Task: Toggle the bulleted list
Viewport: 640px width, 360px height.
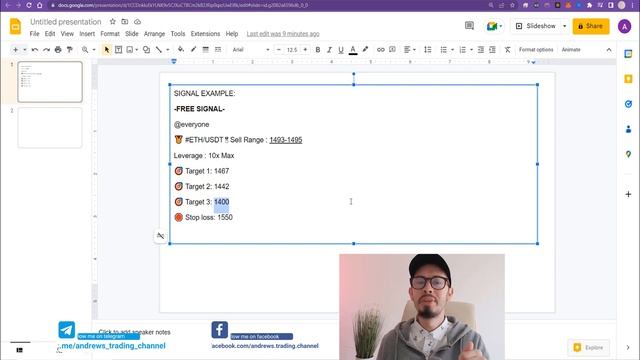Action: coord(444,50)
